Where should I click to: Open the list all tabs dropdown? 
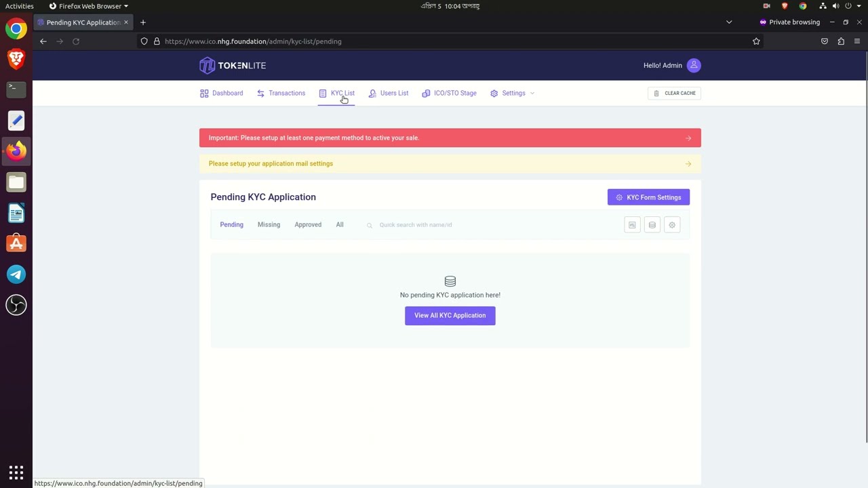point(729,22)
